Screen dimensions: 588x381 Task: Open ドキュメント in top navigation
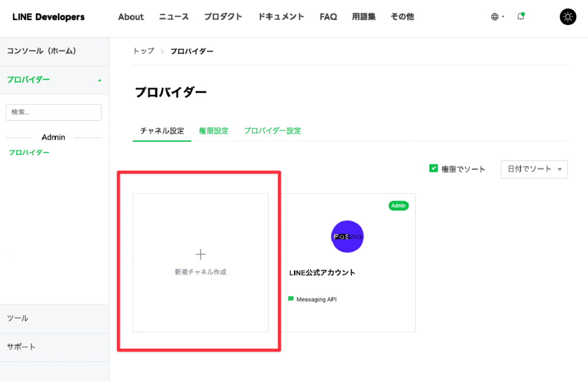[x=281, y=17]
